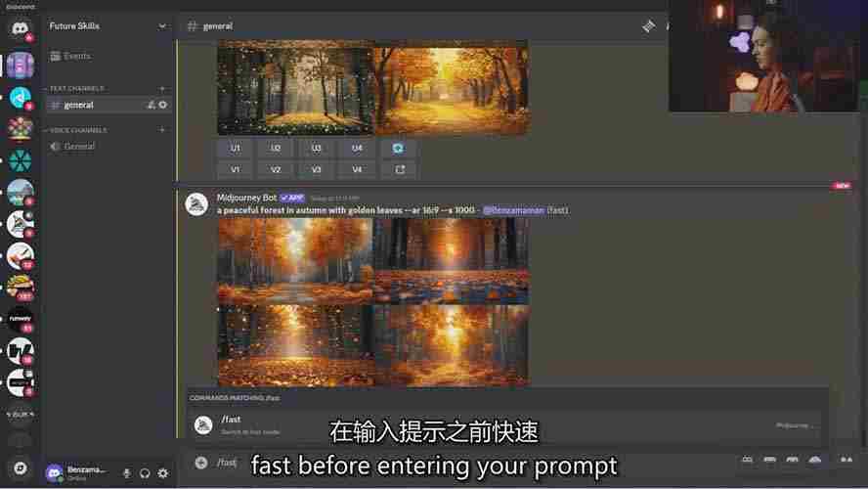This screenshot has height=489, width=868.
Task: Open the Midjourney Bot avatar
Action: tap(196, 203)
